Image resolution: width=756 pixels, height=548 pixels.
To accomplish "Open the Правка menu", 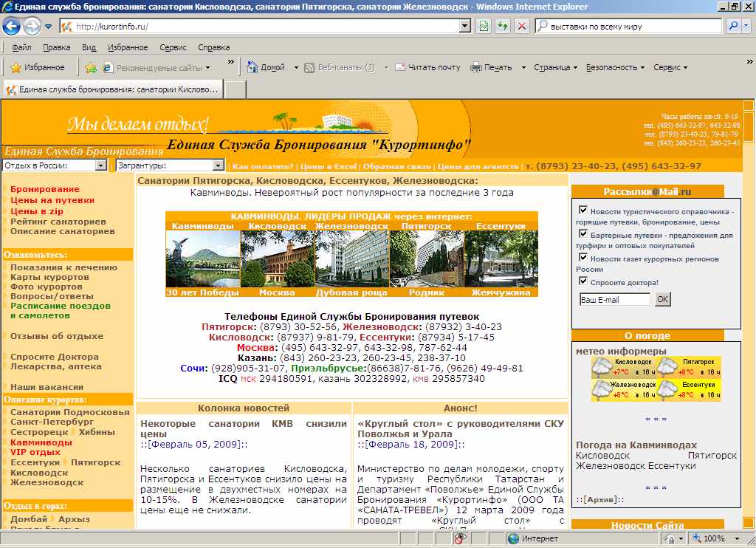I will tap(56, 47).
